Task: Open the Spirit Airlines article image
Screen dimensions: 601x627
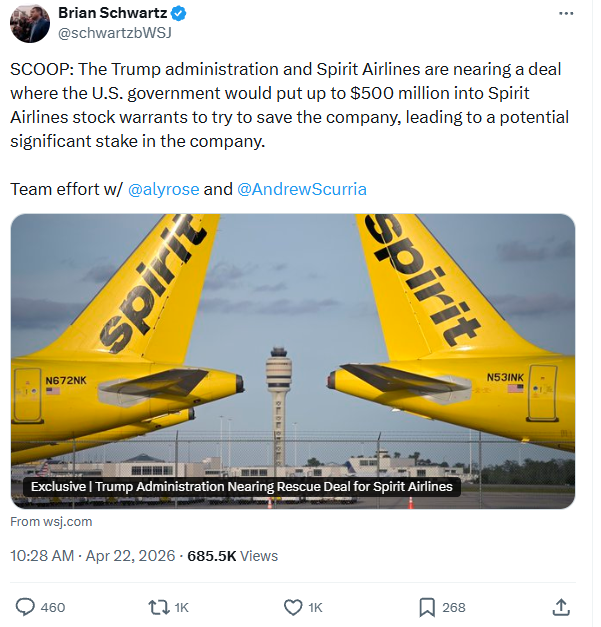Action: tap(292, 340)
